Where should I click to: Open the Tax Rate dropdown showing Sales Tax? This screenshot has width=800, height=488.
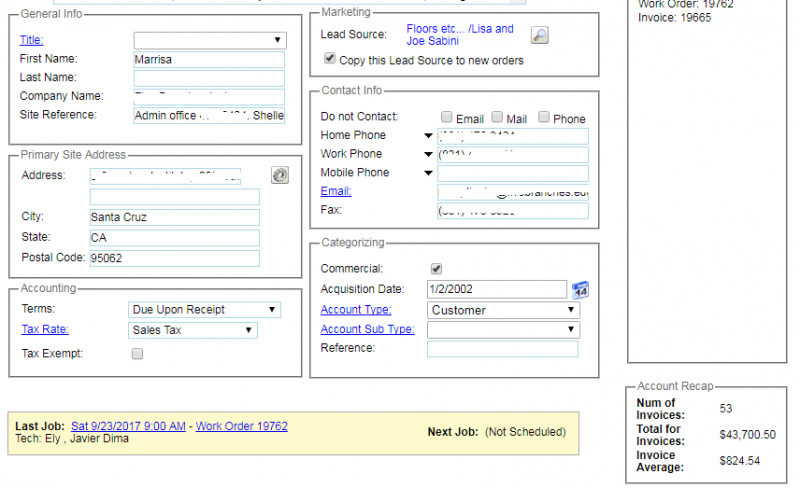click(x=193, y=330)
